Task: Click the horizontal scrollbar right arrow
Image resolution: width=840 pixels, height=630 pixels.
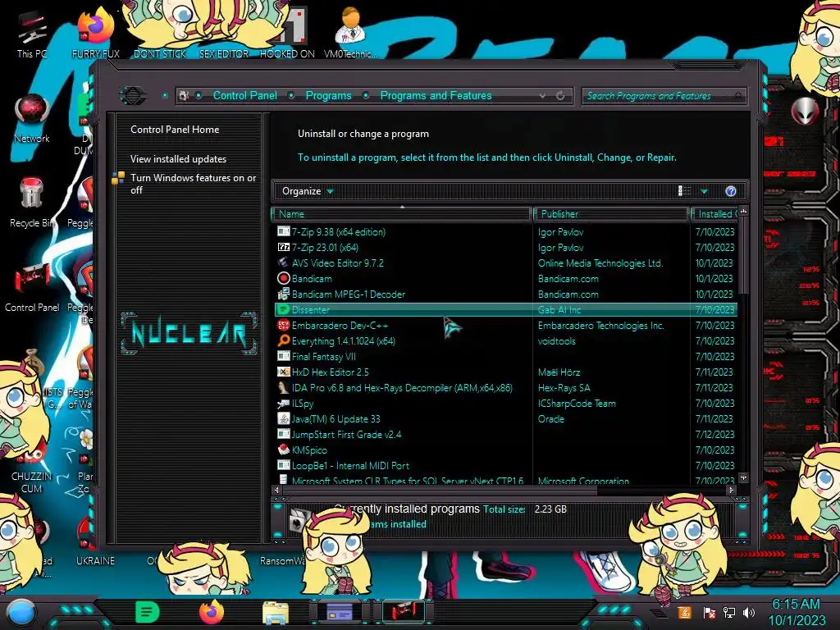Action: (731, 490)
